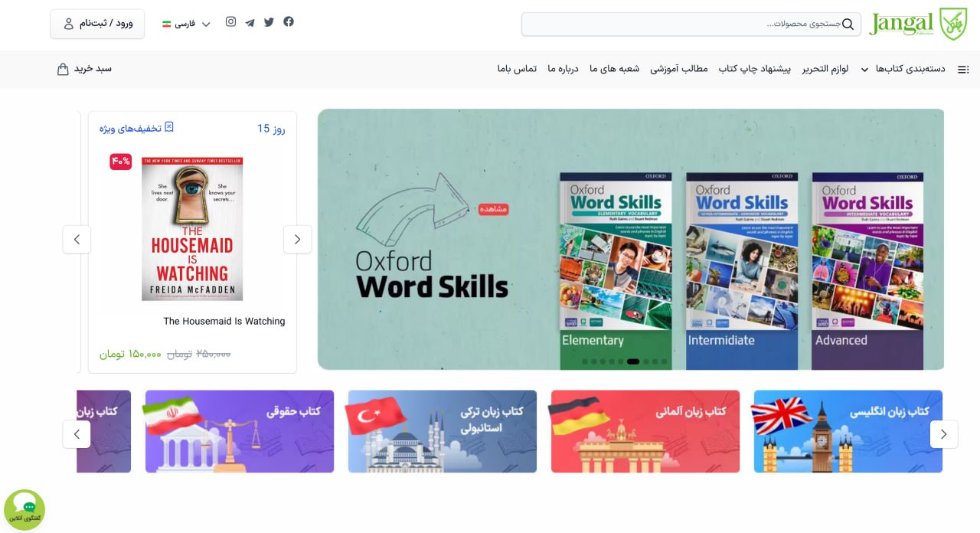Image resolution: width=980 pixels, height=533 pixels.
Task: Type in the product search field
Action: tap(681, 24)
